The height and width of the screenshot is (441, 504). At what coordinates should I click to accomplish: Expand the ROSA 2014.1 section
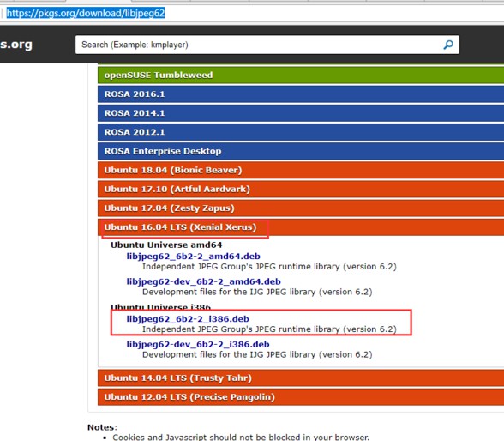point(301,113)
